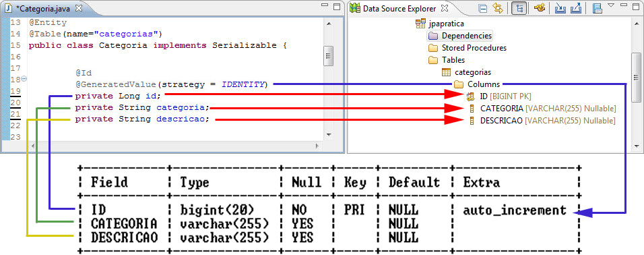644x255 pixels.
Task: Click the Stored Procedures folder icon
Action: pyautogui.click(x=433, y=48)
